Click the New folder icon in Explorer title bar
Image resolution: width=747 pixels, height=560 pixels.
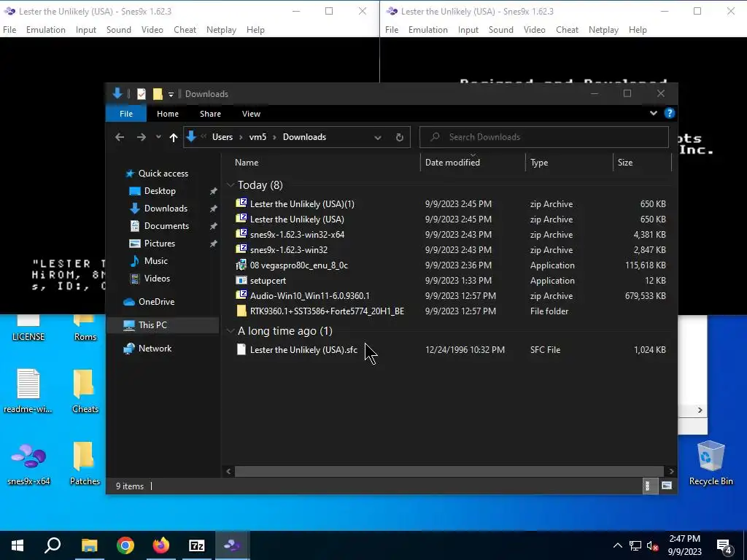click(x=158, y=94)
